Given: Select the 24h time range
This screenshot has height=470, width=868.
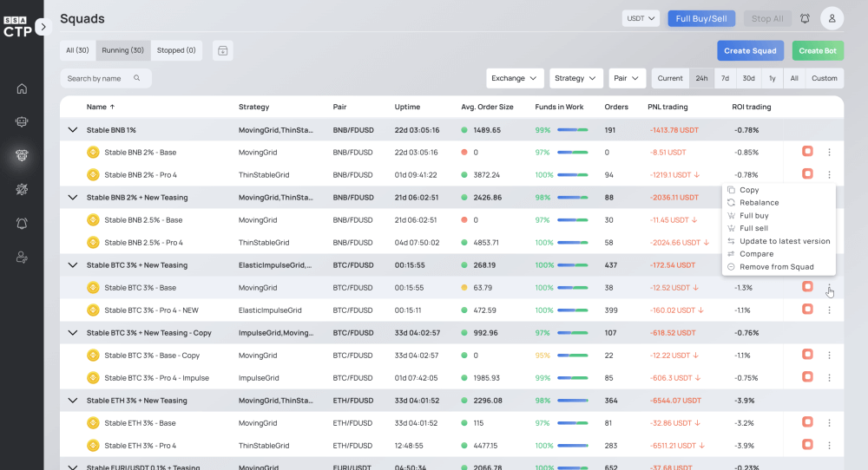Looking at the screenshot, I should 701,78.
